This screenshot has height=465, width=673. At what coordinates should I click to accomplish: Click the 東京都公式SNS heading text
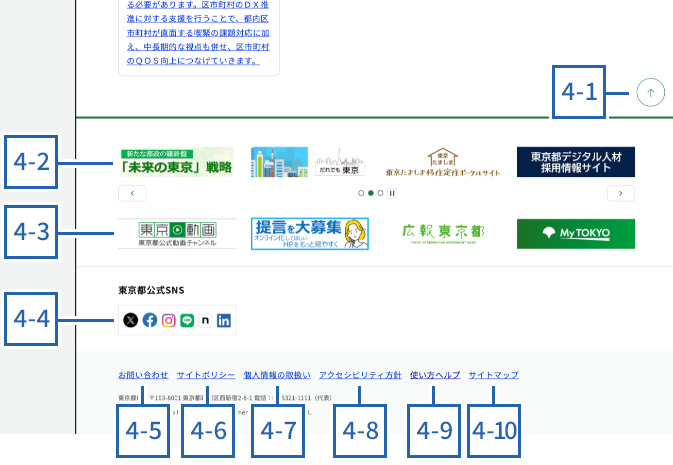pyautogui.click(x=151, y=290)
